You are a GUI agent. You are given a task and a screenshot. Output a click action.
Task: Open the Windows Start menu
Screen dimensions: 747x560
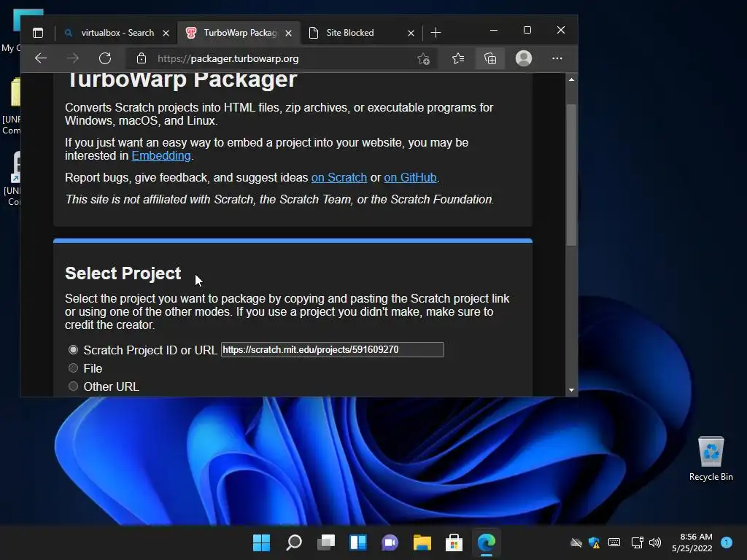point(261,542)
